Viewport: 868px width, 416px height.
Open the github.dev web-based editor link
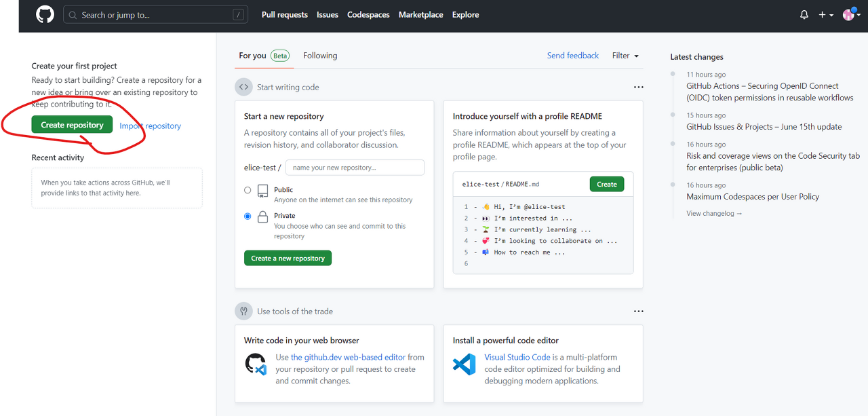click(348, 357)
